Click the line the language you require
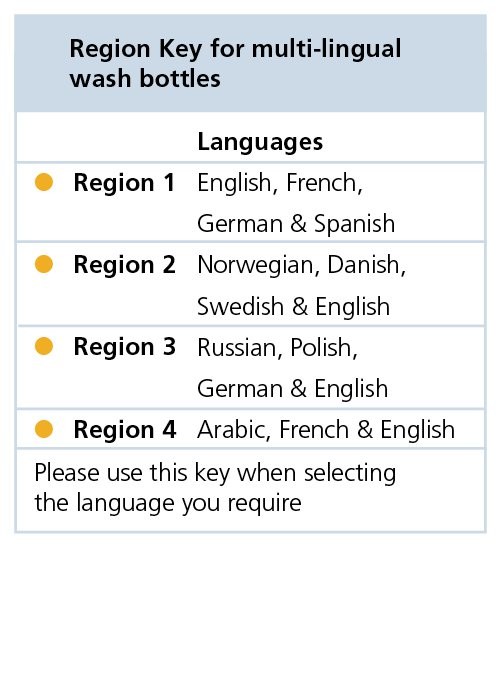The image size is (500, 700). coord(168,503)
